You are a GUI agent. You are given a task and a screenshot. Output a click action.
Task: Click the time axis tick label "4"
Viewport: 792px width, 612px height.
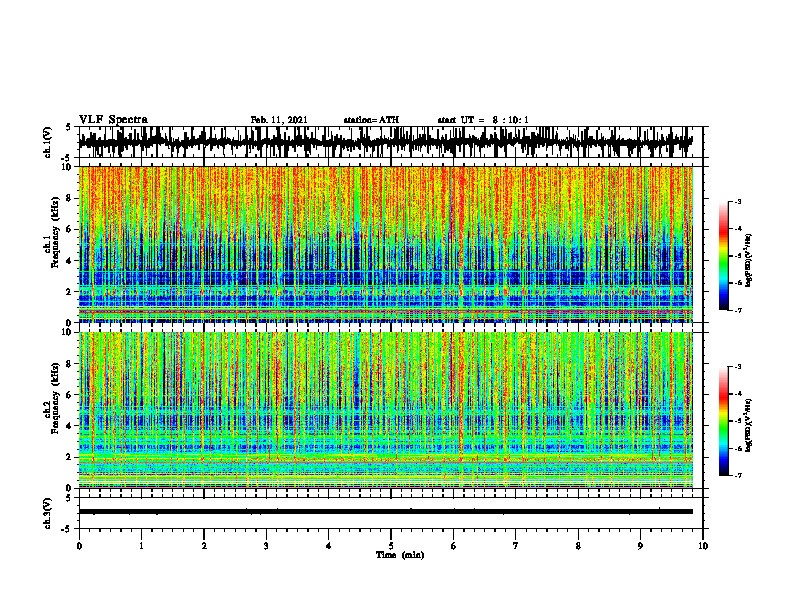pyautogui.click(x=329, y=546)
